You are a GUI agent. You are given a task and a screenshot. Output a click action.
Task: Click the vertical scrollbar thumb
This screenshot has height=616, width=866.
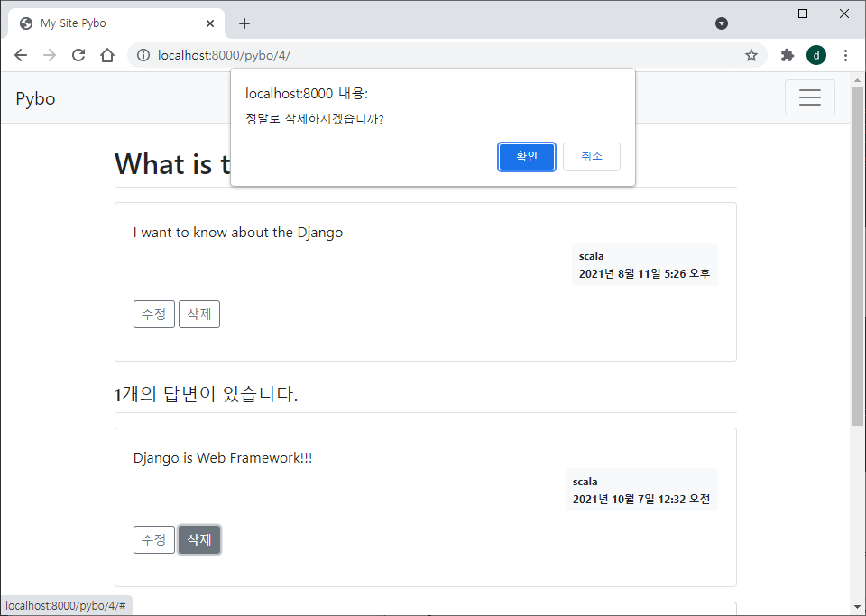click(x=857, y=257)
